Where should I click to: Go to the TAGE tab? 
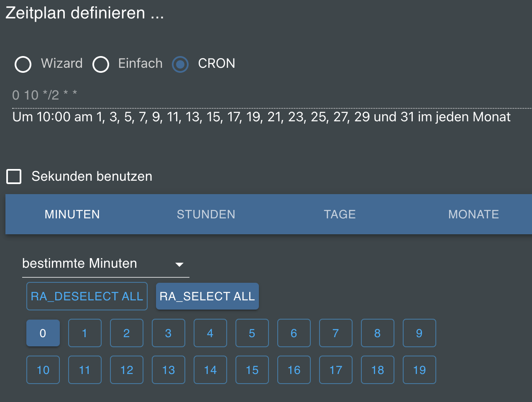coord(340,214)
